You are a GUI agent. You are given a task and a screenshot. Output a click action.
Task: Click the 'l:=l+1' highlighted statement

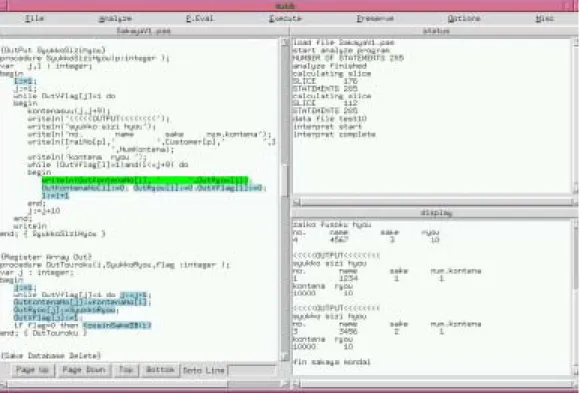tap(55, 196)
